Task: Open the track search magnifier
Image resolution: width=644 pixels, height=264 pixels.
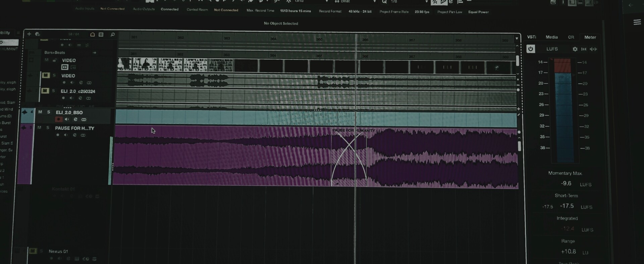Action: (113, 34)
